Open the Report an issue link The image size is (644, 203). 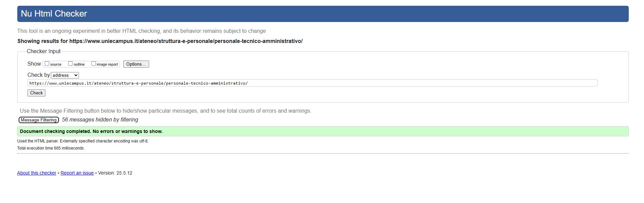tap(77, 173)
